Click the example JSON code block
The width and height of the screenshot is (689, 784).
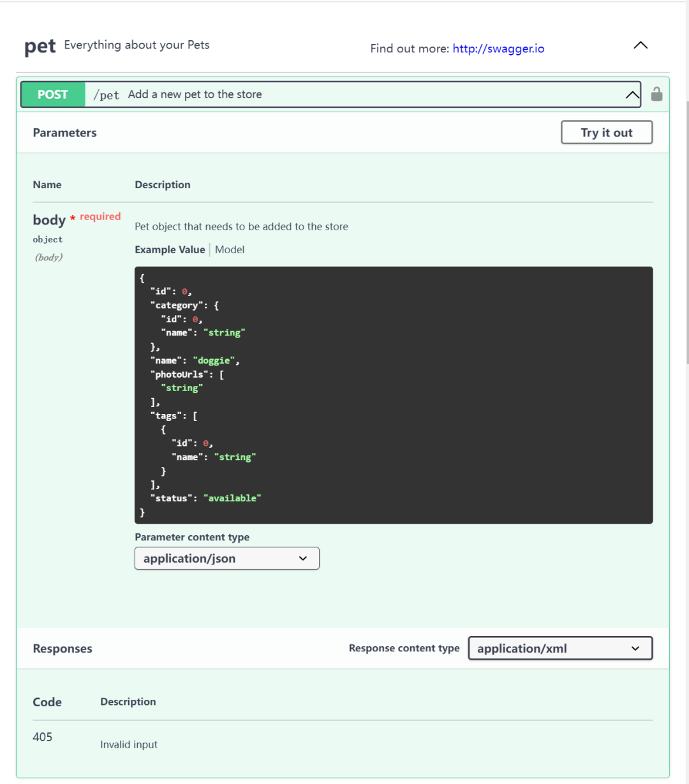pyautogui.click(x=394, y=395)
